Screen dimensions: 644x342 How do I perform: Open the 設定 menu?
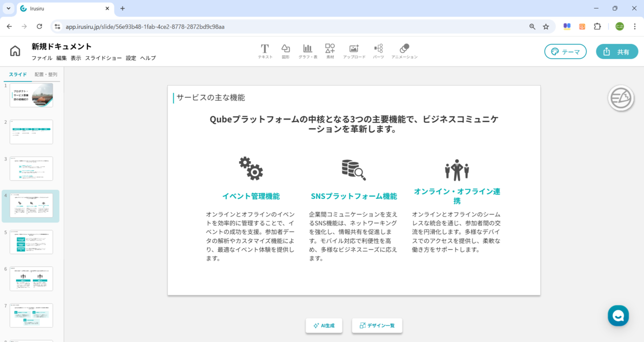pyautogui.click(x=131, y=58)
